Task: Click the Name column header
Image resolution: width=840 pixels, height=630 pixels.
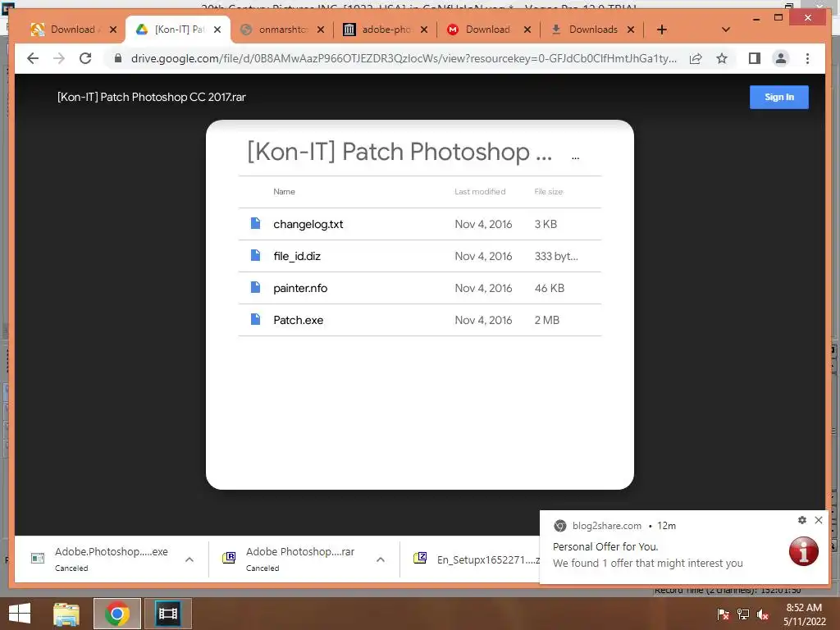Action: click(284, 191)
